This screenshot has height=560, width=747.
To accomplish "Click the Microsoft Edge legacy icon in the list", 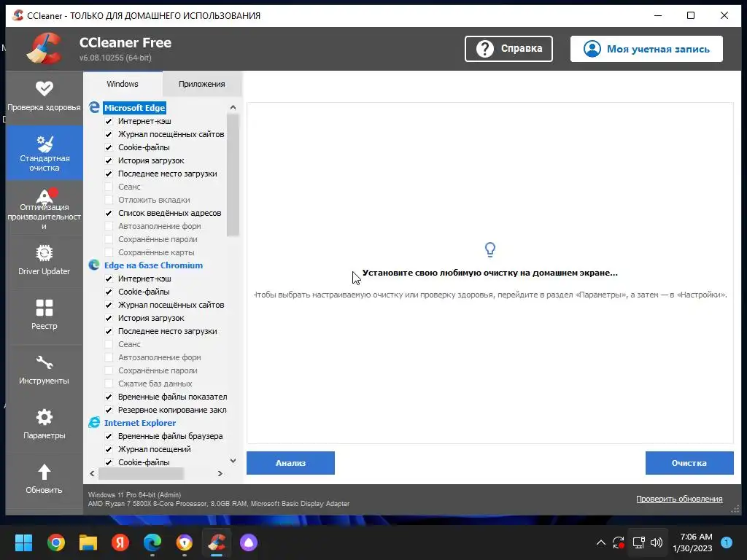I will [94, 108].
